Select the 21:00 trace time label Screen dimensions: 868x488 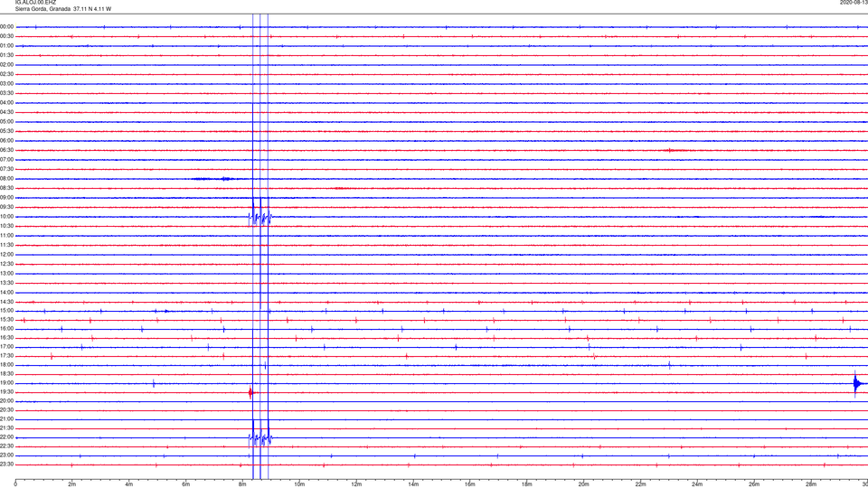tap(7, 418)
